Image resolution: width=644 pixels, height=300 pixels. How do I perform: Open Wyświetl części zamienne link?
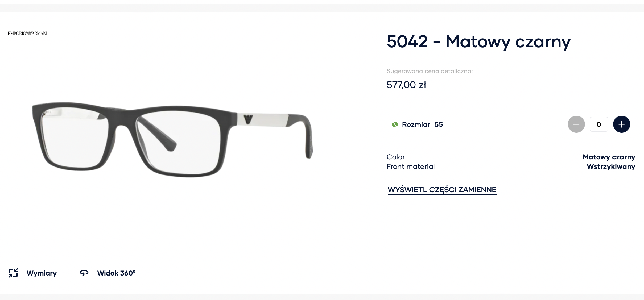point(442,190)
